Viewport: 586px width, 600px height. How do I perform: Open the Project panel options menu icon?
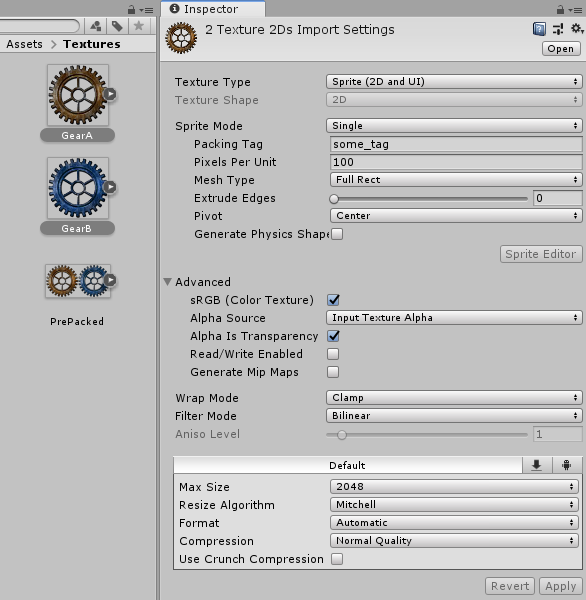point(147,10)
